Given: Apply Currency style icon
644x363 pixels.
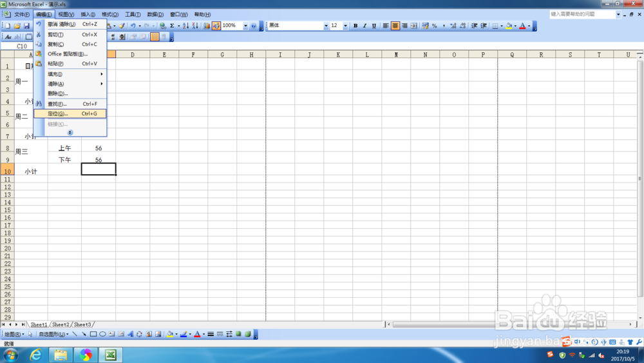Looking at the screenshot, I should (425, 26).
